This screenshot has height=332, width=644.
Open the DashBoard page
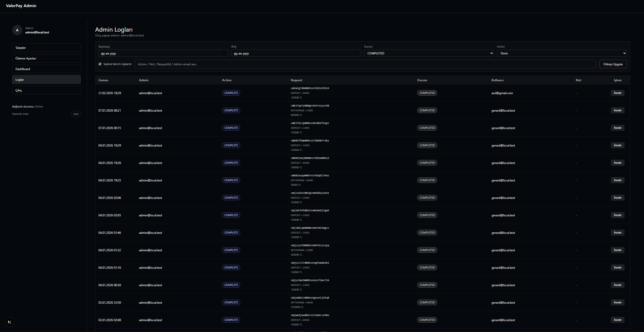[x=46, y=69]
